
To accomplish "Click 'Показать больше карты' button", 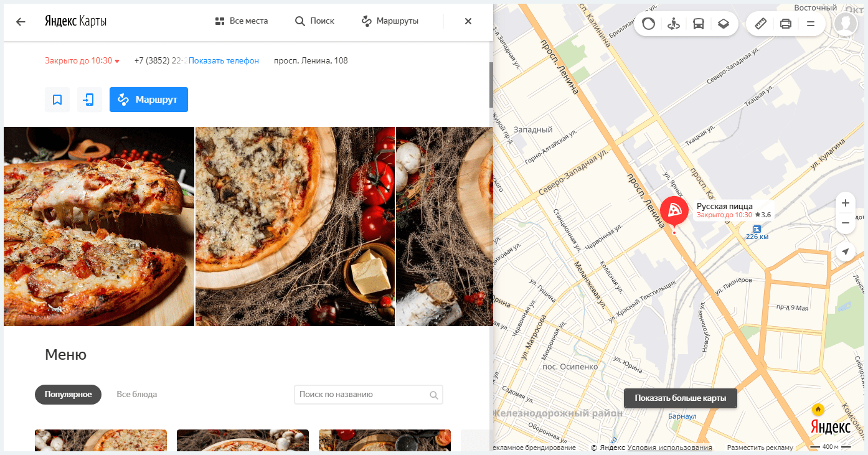I will (x=681, y=398).
